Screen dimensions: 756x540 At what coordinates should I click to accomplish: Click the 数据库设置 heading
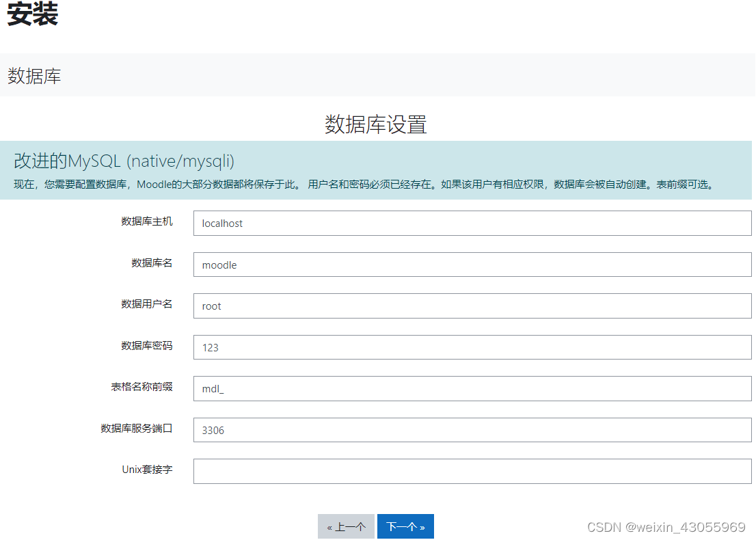pos(375,124)
